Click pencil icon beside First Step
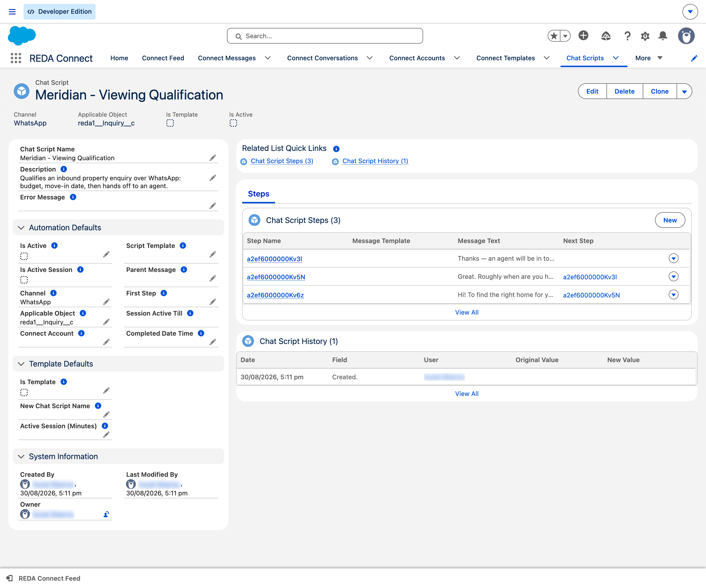The width and height of the screenshot is (706, 588). (x=213, y=302)
